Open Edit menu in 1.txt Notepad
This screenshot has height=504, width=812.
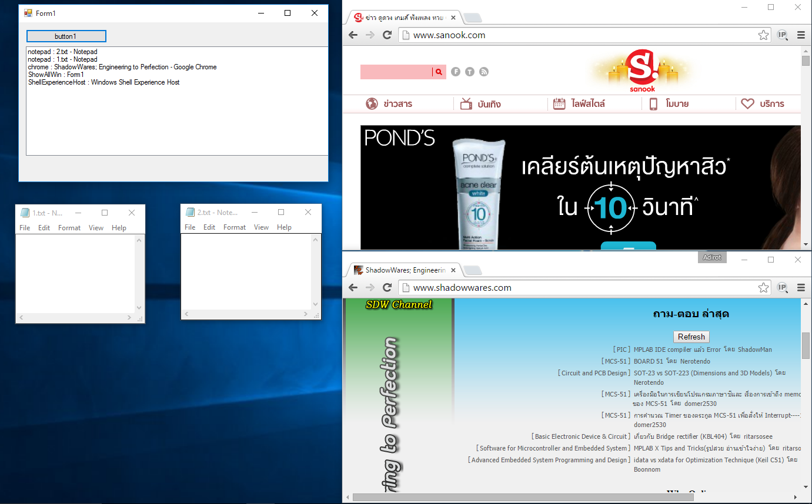(44, 228)
